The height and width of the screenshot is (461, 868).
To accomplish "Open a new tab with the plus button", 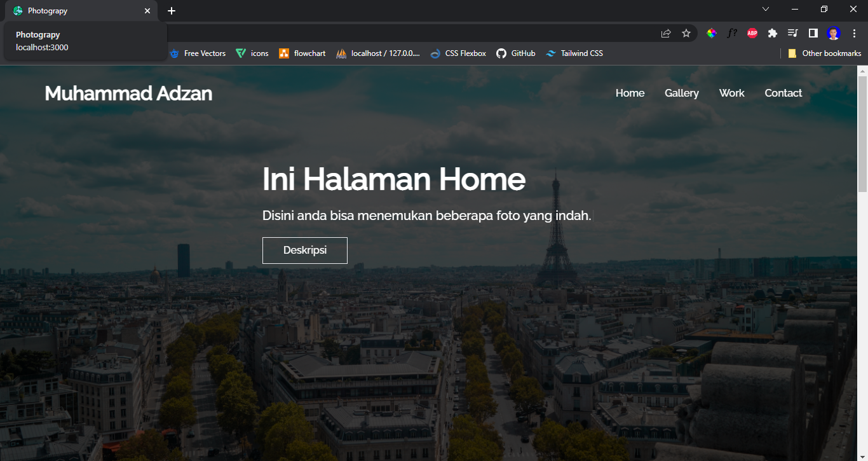I will 171,10.
